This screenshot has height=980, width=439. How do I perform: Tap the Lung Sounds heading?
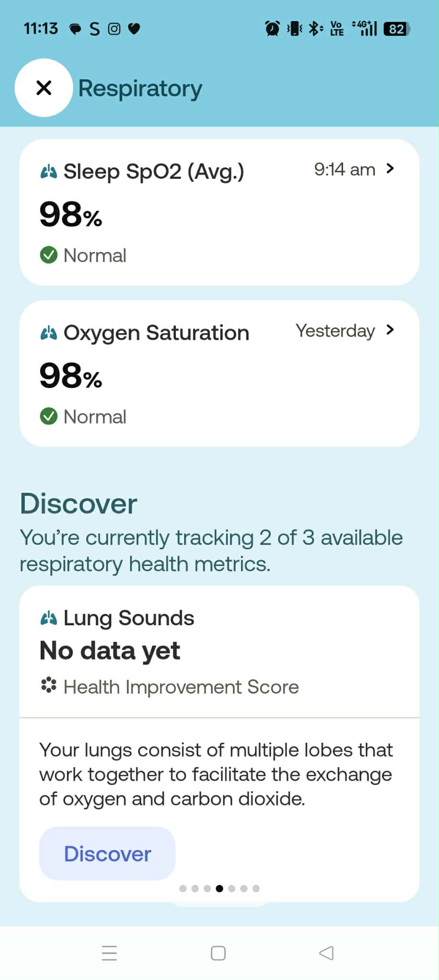(129, 618)
